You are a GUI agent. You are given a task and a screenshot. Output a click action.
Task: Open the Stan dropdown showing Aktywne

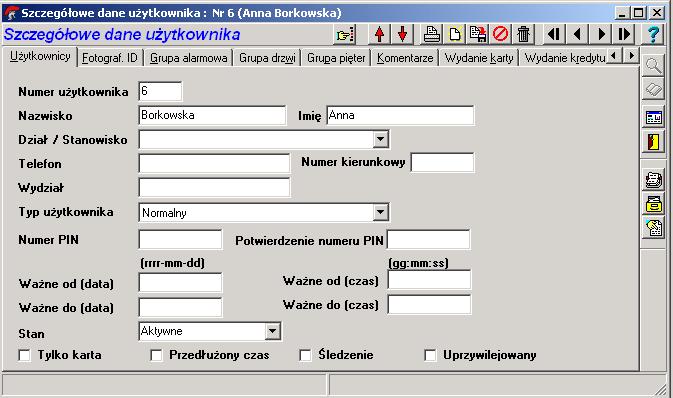pyautogui.click(x=272, y=331)
